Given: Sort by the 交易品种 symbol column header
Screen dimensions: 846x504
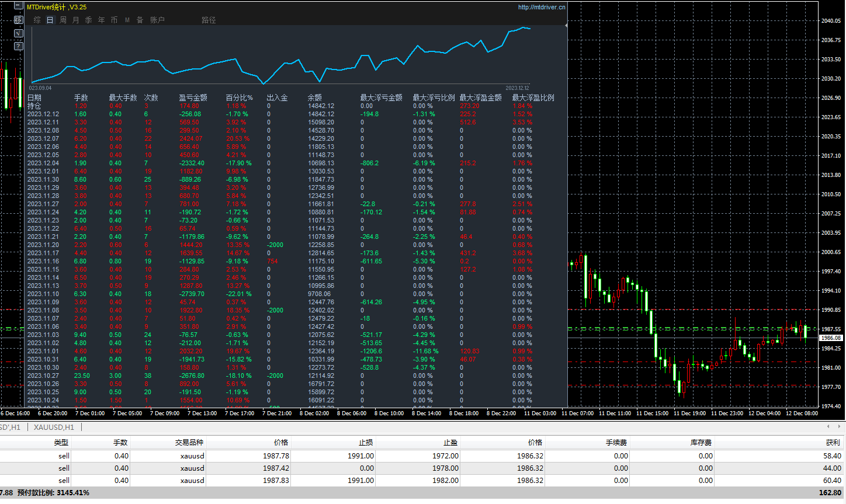Looking at the screenshot, I should pyautogui.click(x=189, y=443).
